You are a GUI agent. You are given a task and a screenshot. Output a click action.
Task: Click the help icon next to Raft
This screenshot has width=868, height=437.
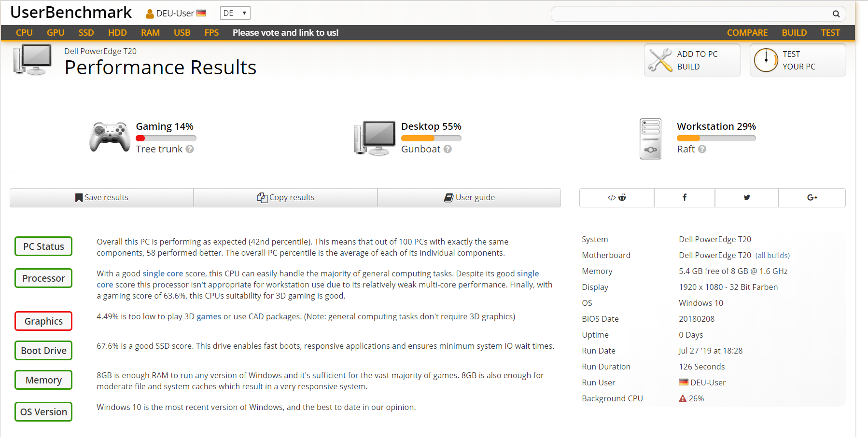coord(702,149)
